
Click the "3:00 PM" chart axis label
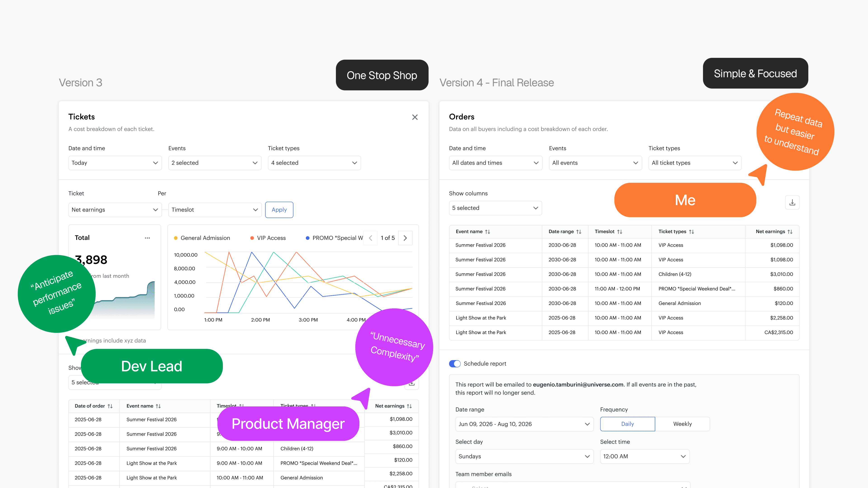pyautogui.click(x=308, y=320)
